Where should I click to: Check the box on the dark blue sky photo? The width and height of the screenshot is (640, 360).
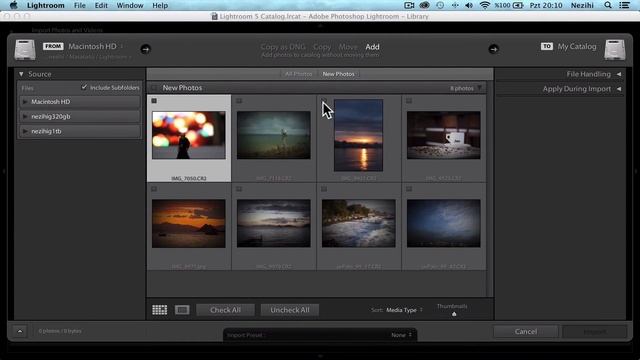(409, 189)
